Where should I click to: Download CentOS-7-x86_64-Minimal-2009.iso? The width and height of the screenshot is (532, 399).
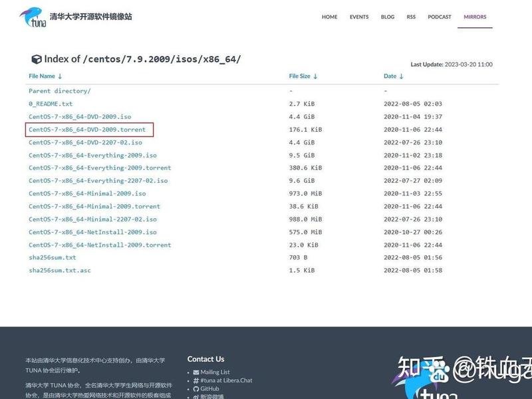[x=87, y=194]
